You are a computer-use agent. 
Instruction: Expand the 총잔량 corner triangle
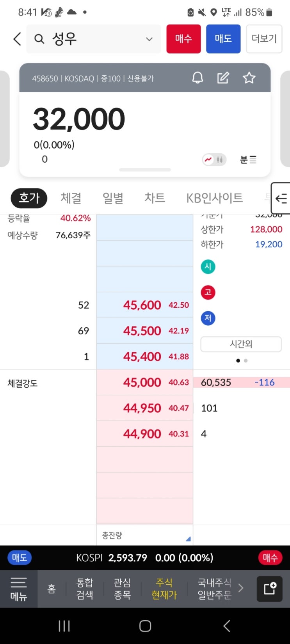click(188, 539)
